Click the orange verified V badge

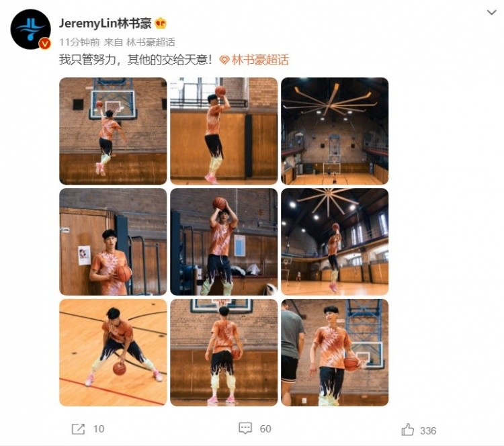tap(44, 44)
